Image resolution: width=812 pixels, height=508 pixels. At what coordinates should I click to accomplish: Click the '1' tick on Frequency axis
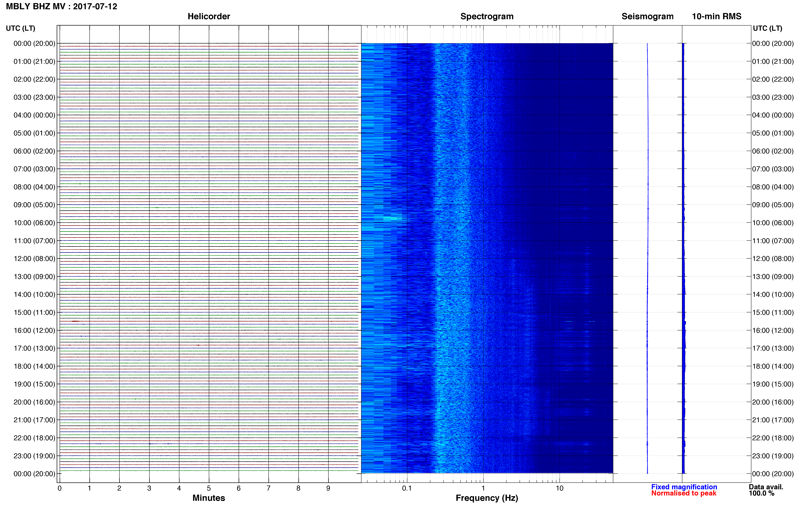coord(483,488)
